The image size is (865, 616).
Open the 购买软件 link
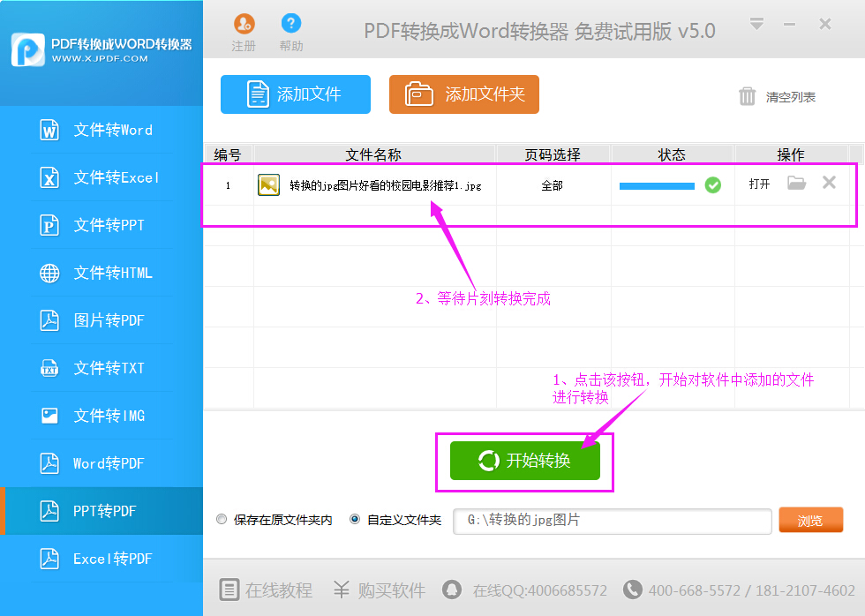click(392, 590)
